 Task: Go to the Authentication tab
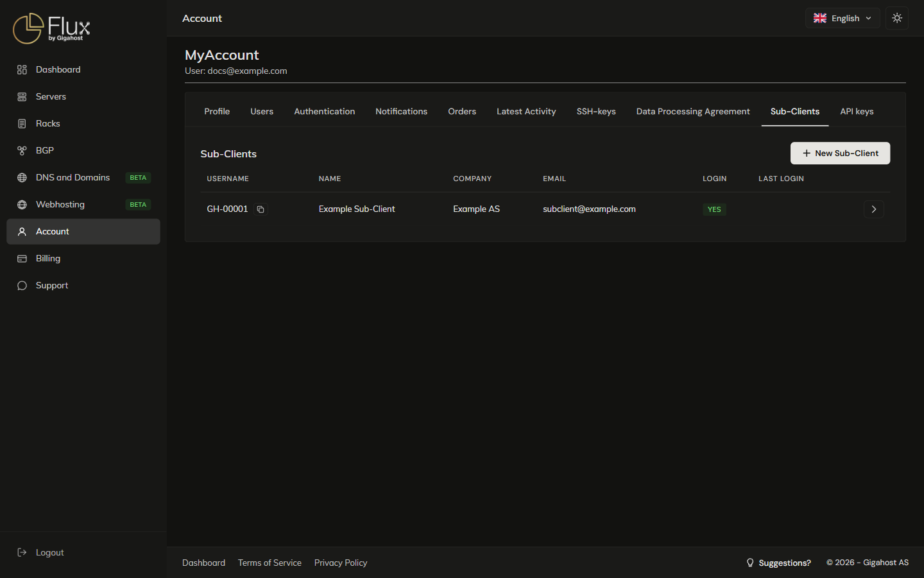325,111
